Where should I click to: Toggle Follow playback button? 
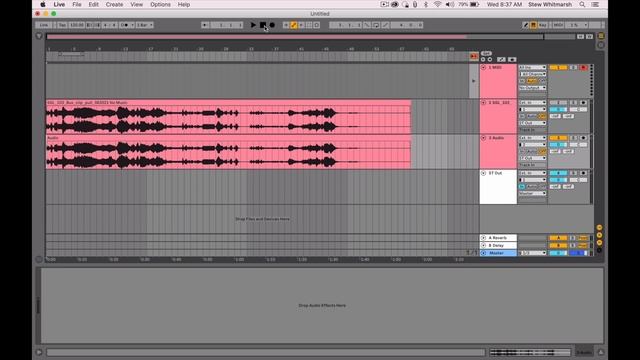pyautogui.click(x=205, y=25)
